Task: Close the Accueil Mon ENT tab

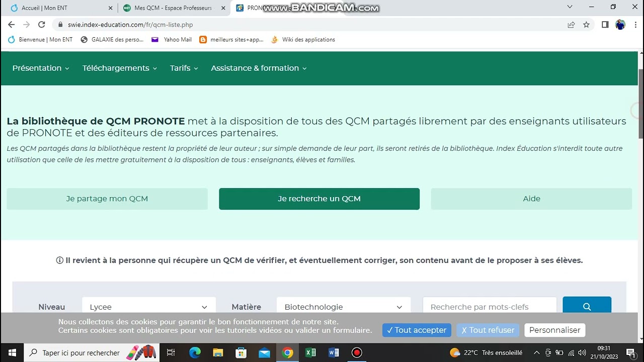Action: tap(111, 8)
